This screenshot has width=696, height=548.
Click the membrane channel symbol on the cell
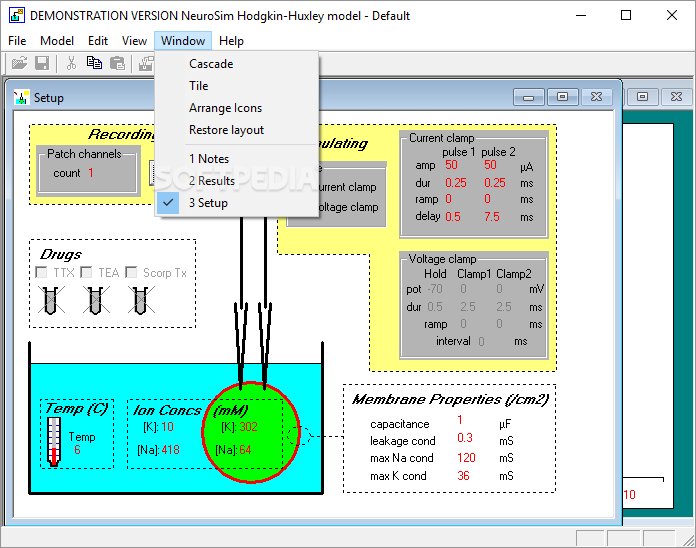pyautogui.click(x=300, y=435)
